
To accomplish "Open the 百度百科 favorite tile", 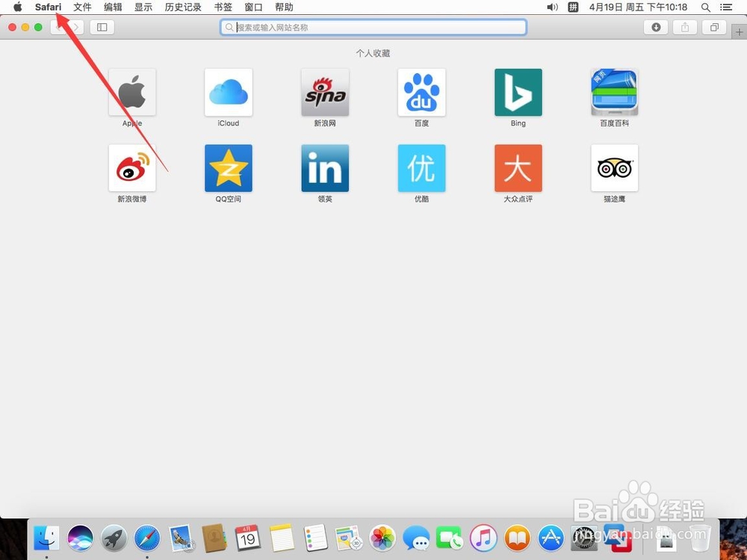I will (x=615, y=92).
